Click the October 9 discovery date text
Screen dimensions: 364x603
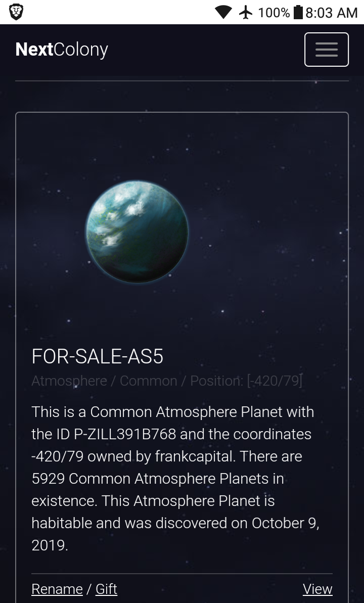[x=286, y=523]
